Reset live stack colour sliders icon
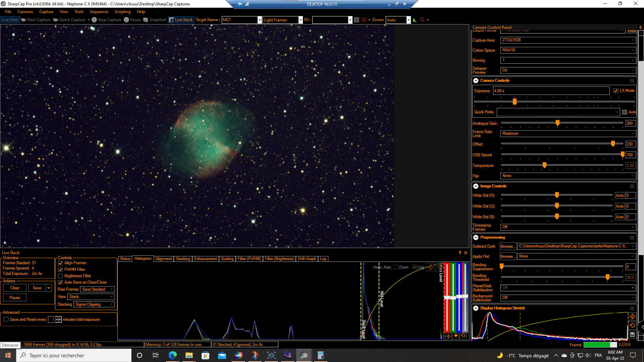 463,336
